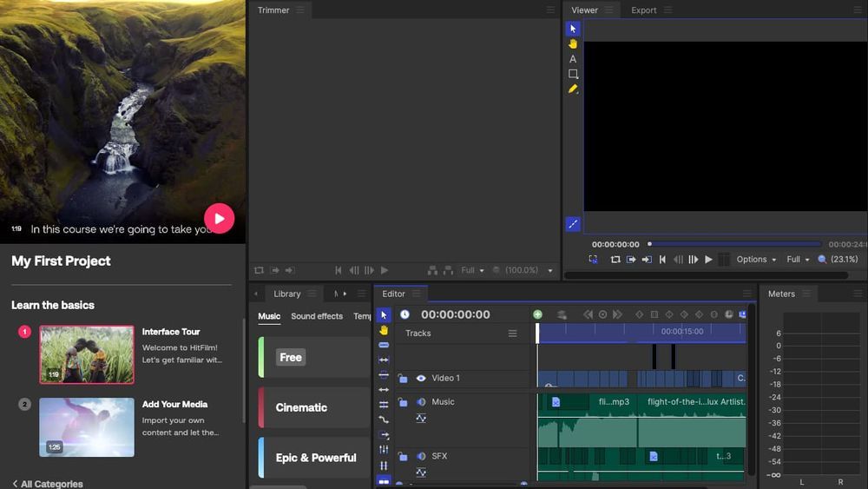This screenshot has height=489, width=868.
Task: Click the clock icon beside the Editor timecode
Action: (404, 314)
